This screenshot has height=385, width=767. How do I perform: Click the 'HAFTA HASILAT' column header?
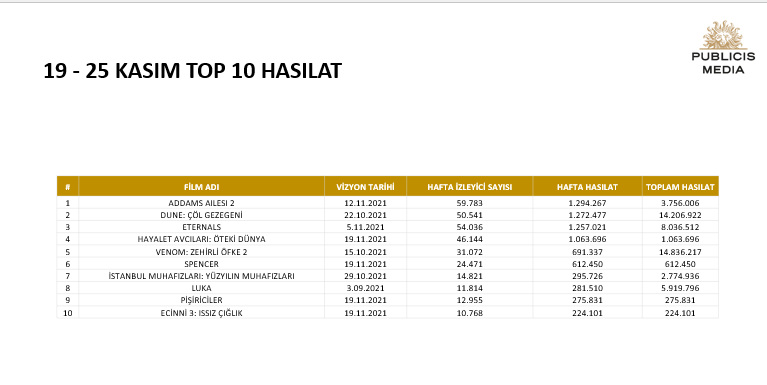(587, 187)
